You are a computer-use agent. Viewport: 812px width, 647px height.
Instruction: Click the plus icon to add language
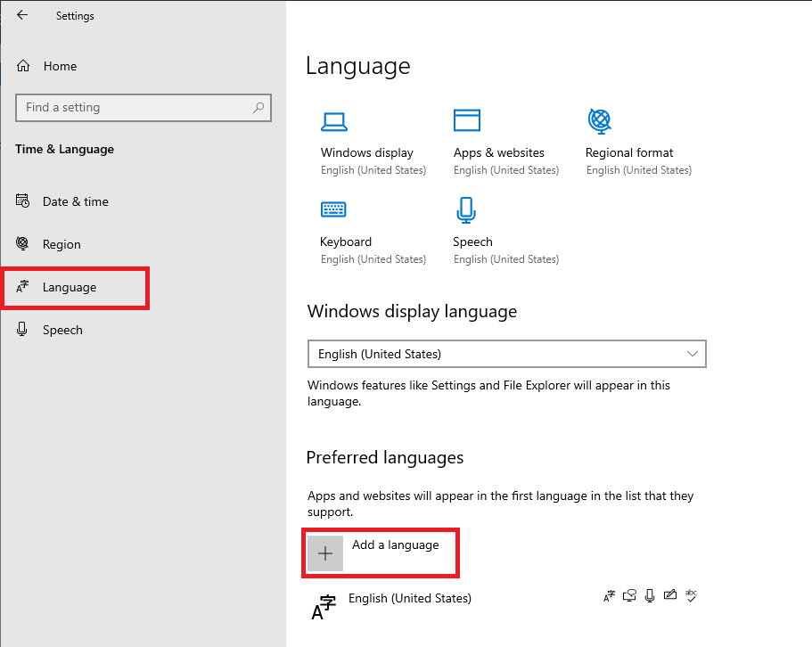pos(325,553)
